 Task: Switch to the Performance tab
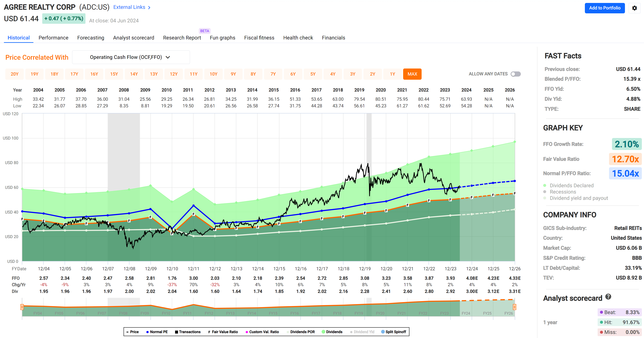coord(53,38)
